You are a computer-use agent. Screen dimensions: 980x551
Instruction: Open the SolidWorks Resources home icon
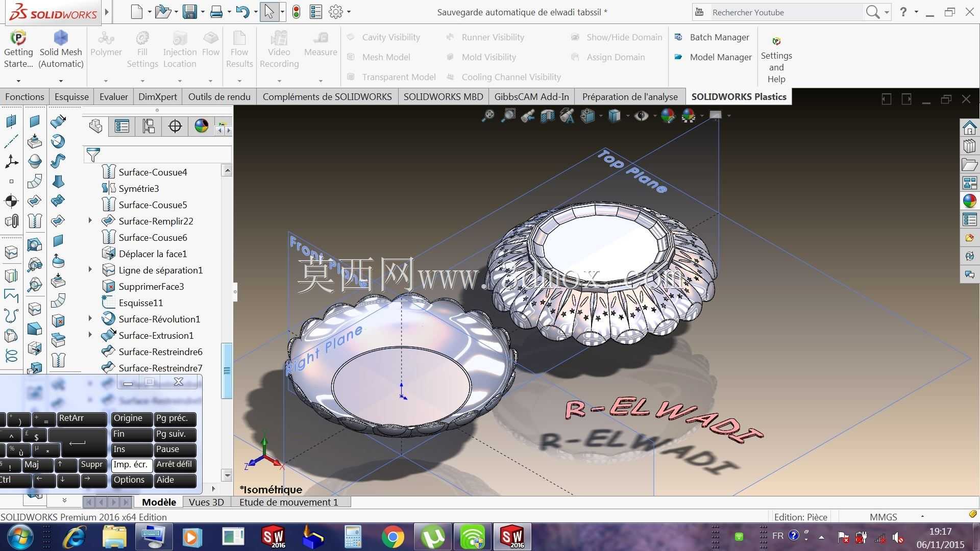970,128
